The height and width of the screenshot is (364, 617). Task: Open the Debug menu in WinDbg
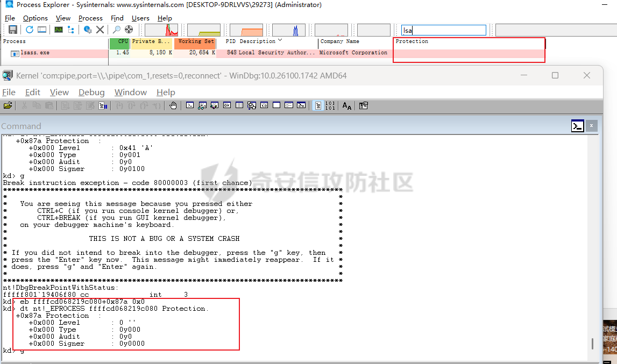click(x=91, y=92)
